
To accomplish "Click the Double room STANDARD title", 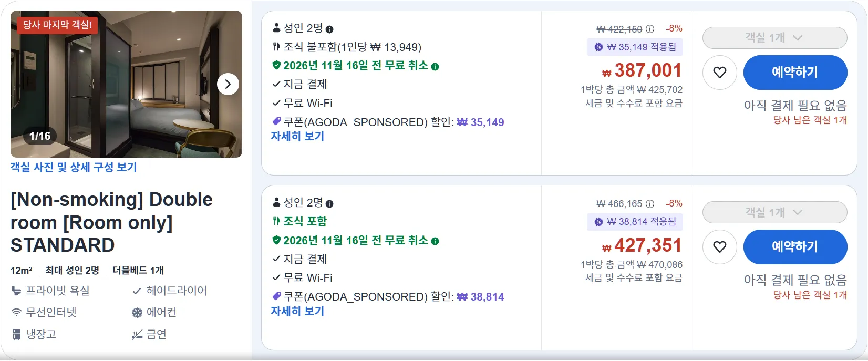I will coord(111,222).
